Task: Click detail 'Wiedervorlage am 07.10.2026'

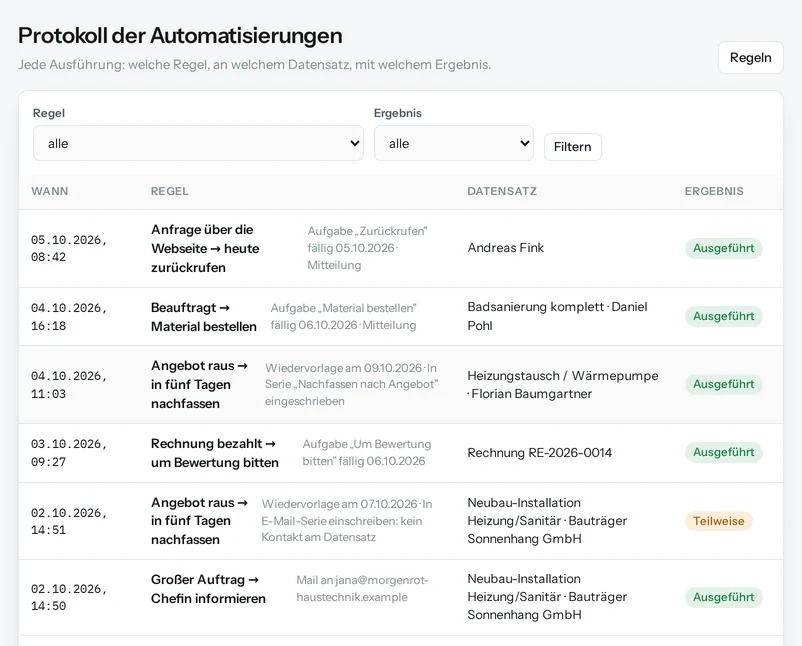Action: point(340,504)
